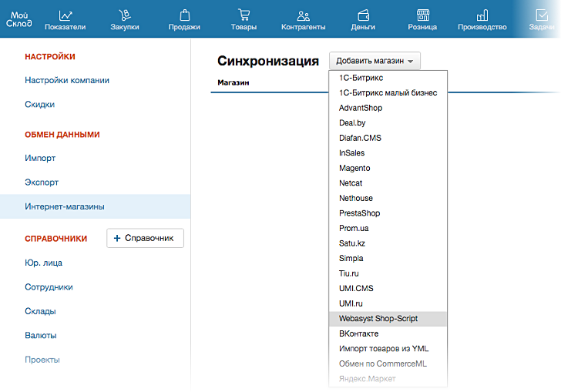Pick Magento from store list
The height and width of the screenshot is (392, 561).
(354, 168)
